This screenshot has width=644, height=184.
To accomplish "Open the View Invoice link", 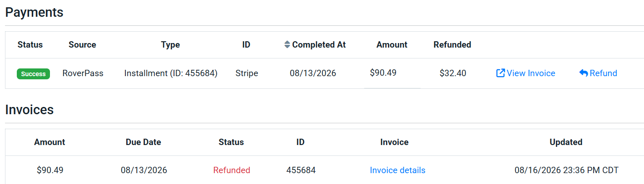I will pos(526,73).
